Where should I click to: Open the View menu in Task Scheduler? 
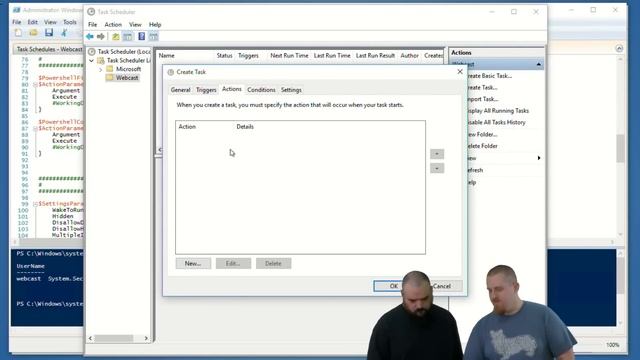135,24
